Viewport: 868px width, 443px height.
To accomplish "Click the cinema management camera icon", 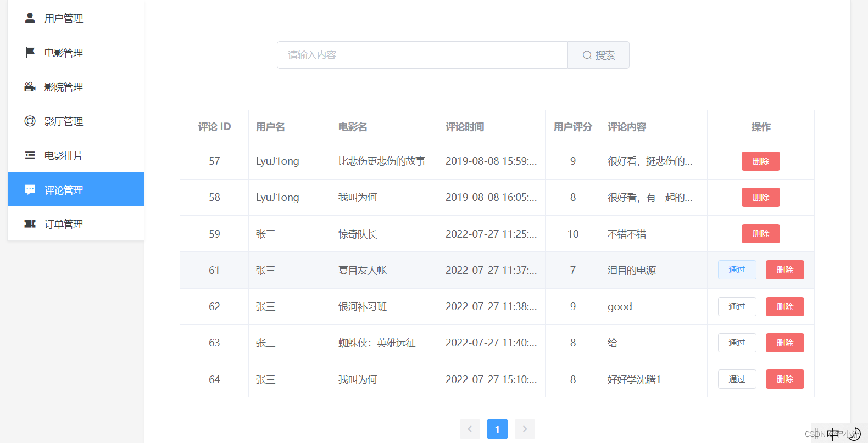I will (x=30, y=87).
